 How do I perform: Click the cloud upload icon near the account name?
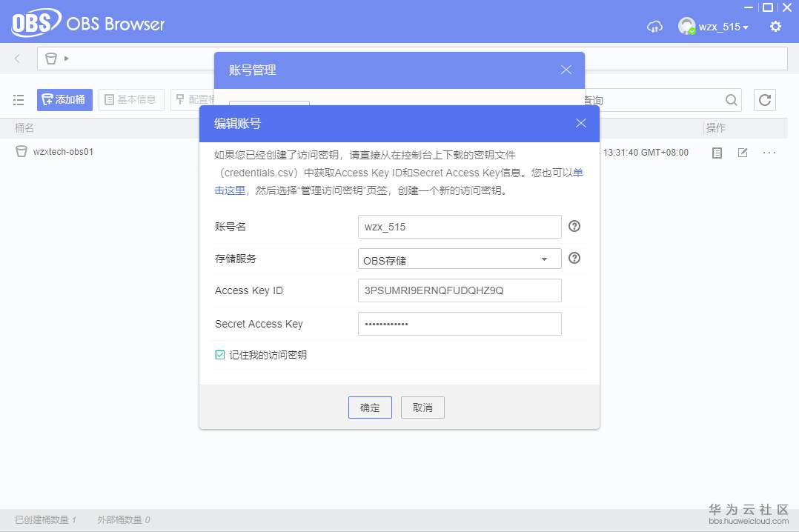(x=654, y=25)
